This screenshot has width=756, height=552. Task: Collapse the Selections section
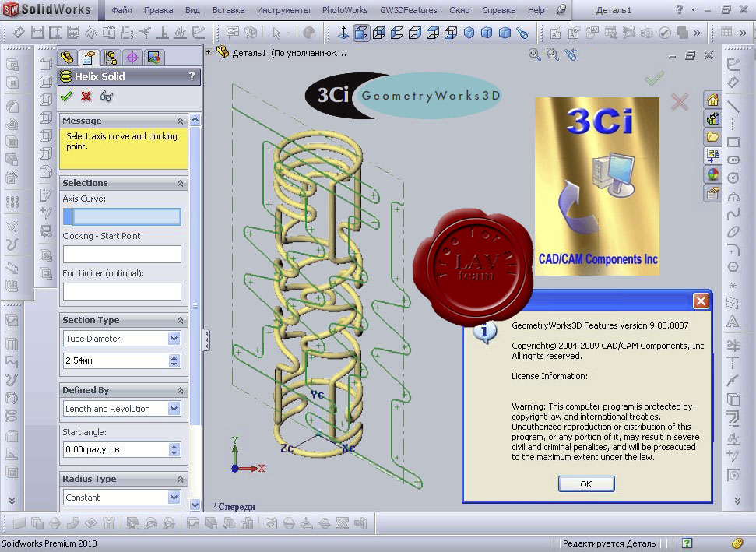(180, 183)
